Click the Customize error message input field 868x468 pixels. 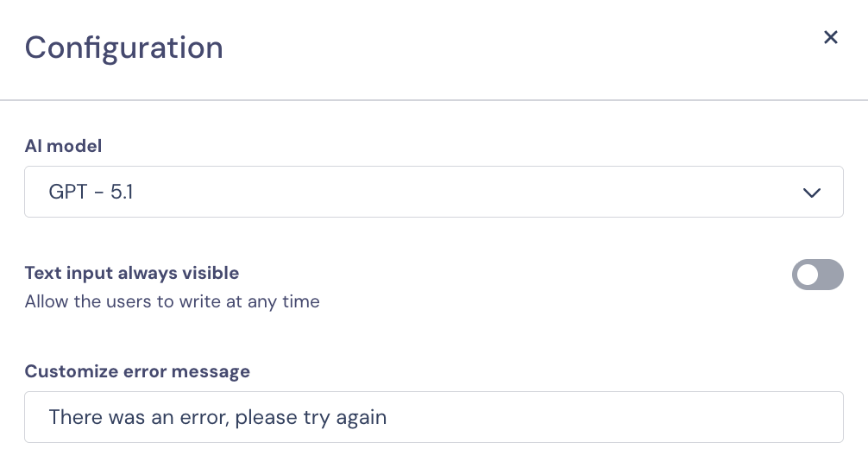pos(433,417)
